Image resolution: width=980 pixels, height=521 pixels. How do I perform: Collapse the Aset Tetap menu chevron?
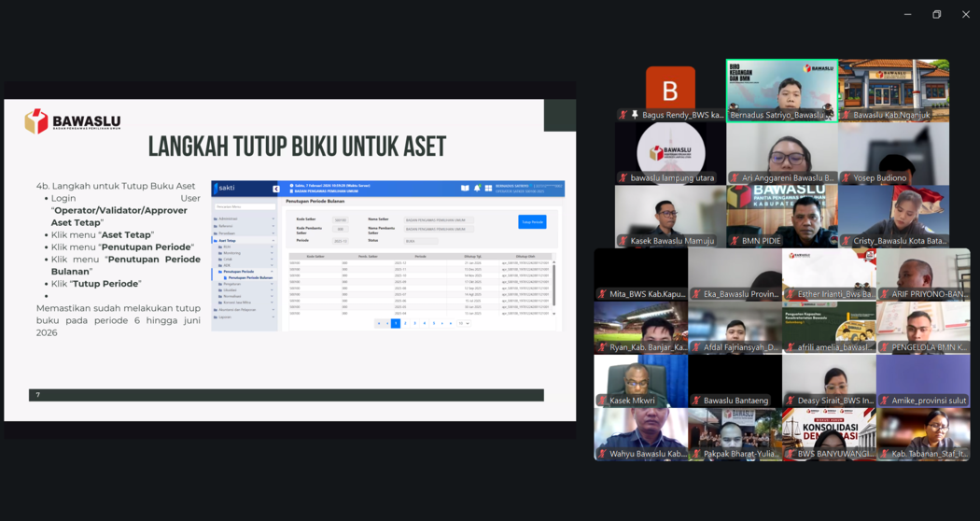tap(273, 240)
